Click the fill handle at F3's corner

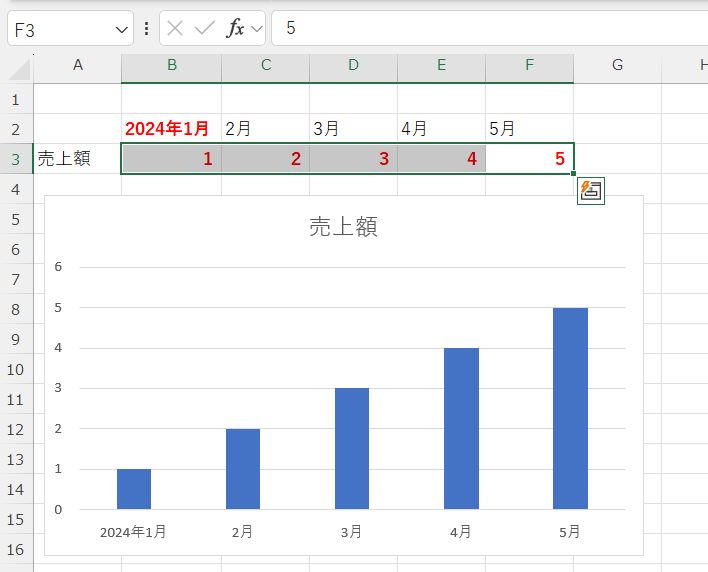coord(573,173)
